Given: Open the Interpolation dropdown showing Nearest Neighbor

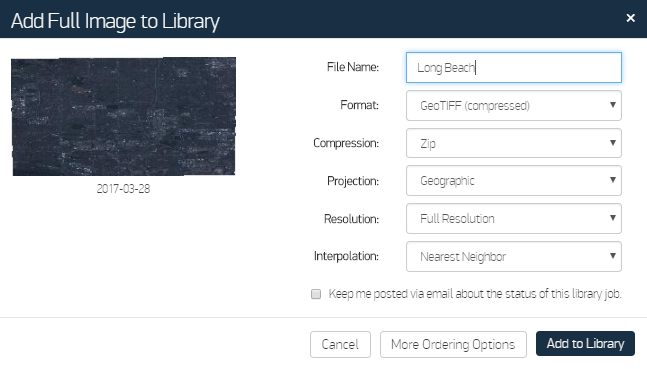Looking at the screenshot, I should click(x=514, y=256).
